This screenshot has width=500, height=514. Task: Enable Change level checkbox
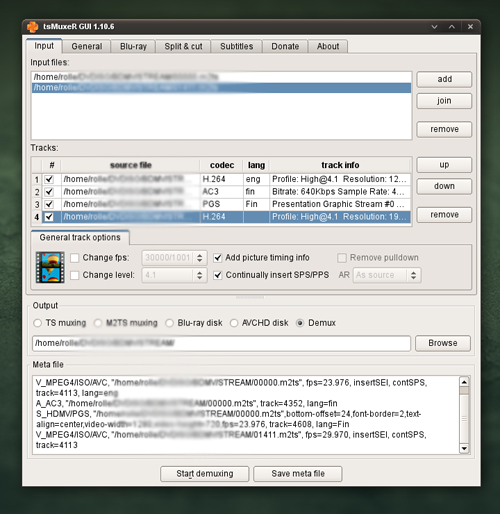(x=75, y=275)
